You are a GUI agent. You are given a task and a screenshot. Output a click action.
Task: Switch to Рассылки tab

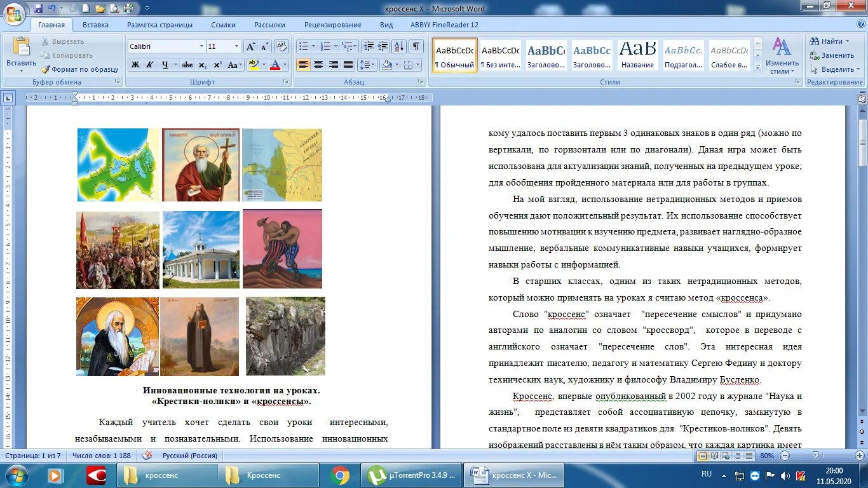pos(269,25)
